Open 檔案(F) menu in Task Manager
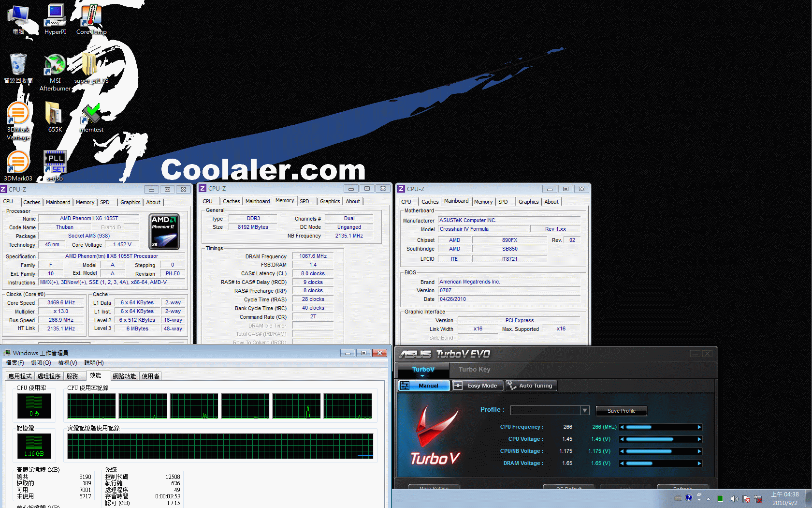812x508 pixels. [15, 363]
